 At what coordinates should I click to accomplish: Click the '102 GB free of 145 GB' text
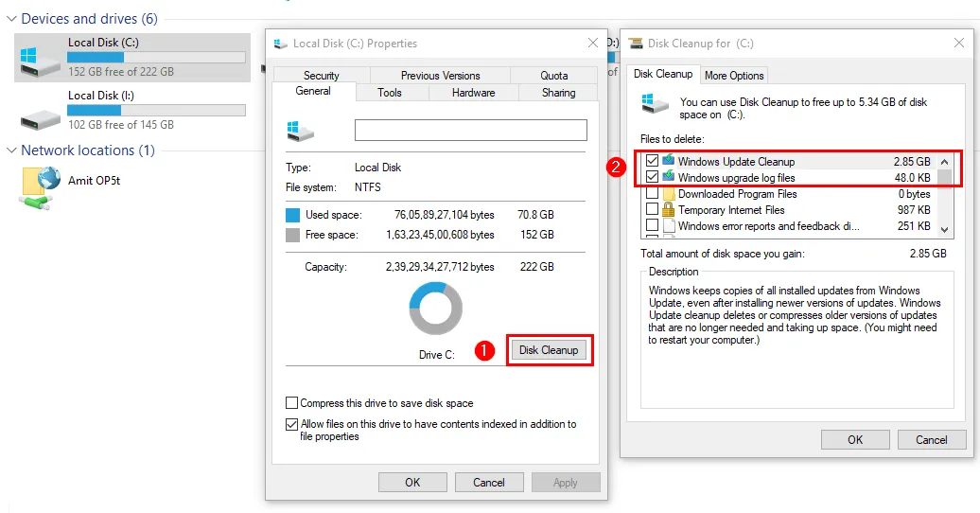121,125
